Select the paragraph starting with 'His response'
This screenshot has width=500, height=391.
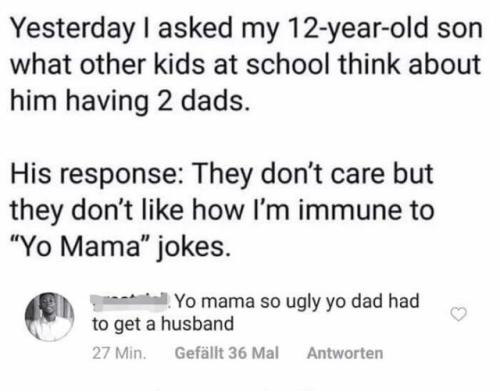[222, 211]
